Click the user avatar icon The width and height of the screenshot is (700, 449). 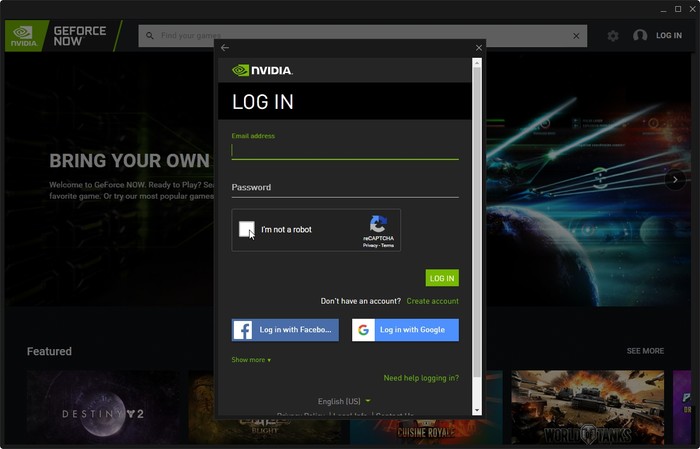(x=640, y=36)
